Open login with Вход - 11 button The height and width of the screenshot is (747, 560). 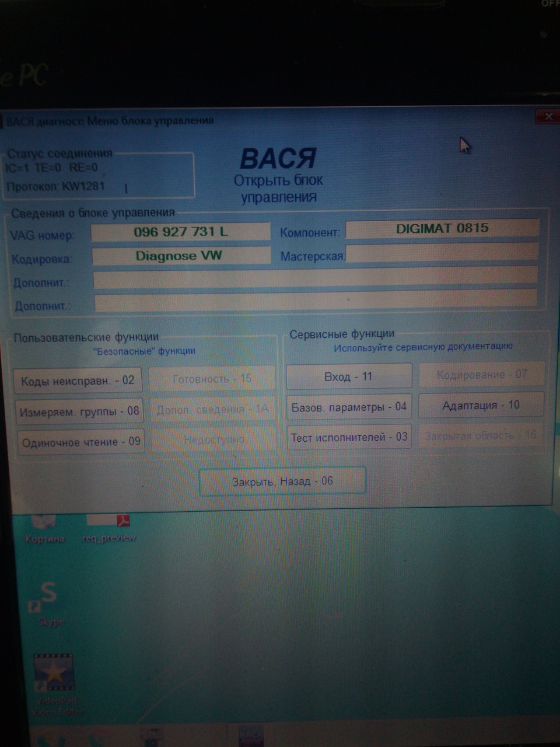pos(348,376)
